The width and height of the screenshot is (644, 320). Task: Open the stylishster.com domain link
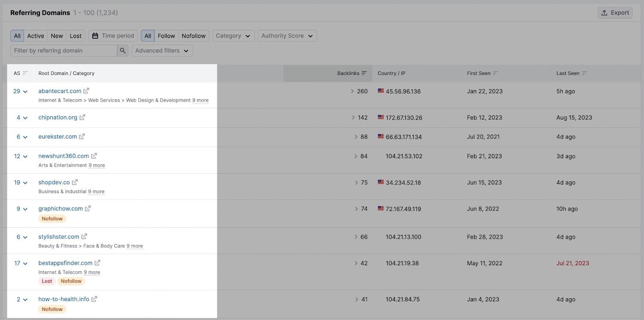pos(59,237)
